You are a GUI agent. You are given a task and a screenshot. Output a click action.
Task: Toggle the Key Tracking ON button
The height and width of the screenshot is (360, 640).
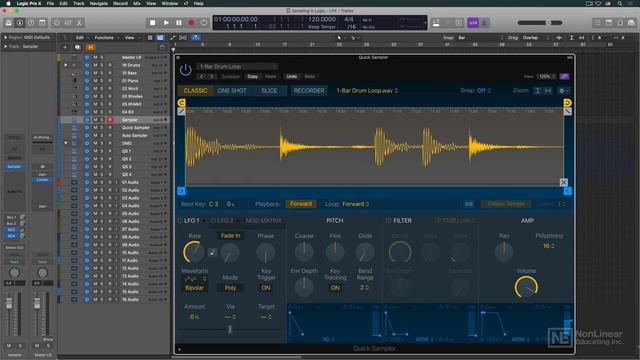click(x=335, y=288)
